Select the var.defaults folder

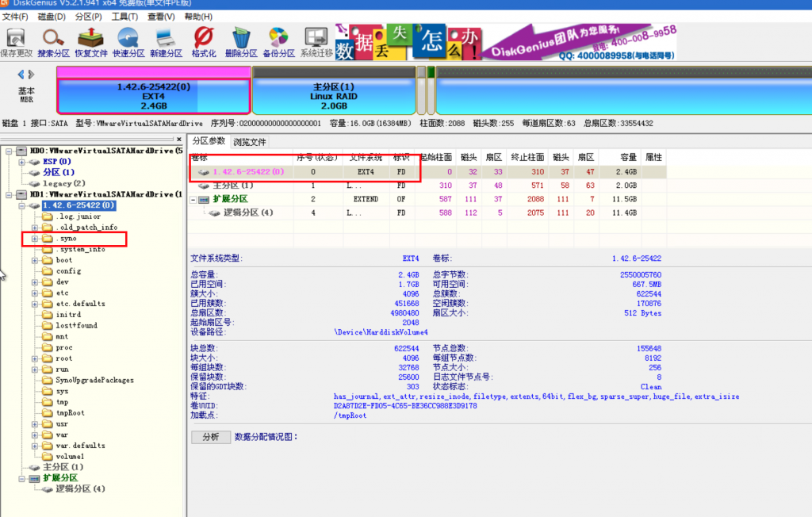(x=80, y=446)
